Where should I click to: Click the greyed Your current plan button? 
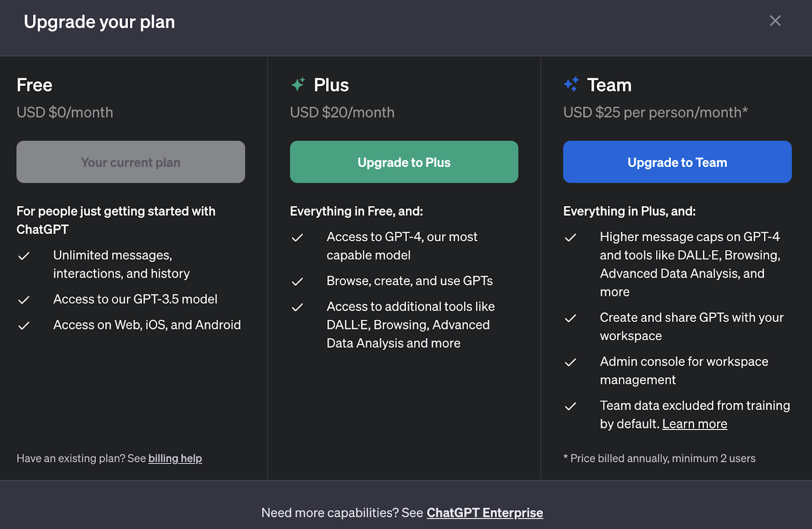(130, 162)
